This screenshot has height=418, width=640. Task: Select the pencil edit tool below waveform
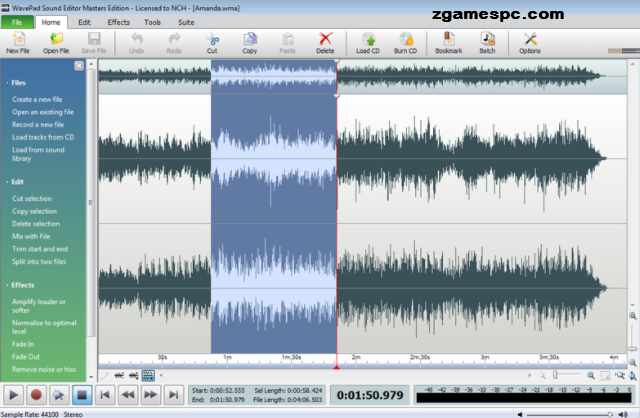[105, 376]
